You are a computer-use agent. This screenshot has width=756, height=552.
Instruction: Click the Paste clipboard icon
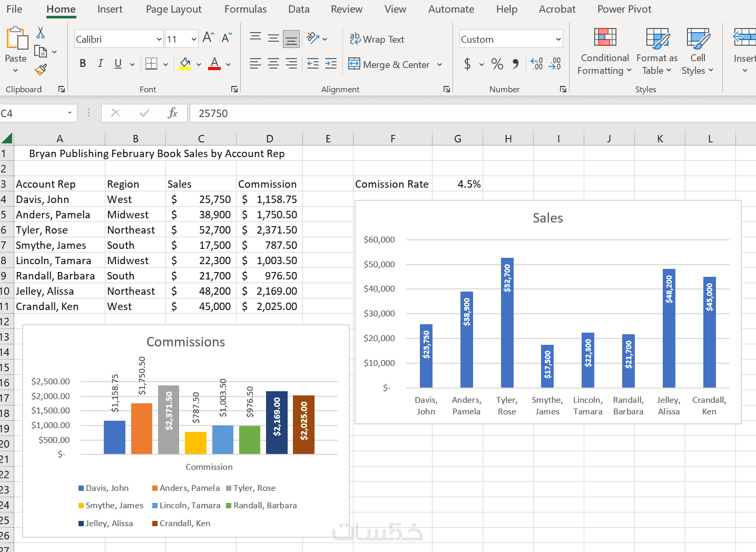(x=16, y=39)
